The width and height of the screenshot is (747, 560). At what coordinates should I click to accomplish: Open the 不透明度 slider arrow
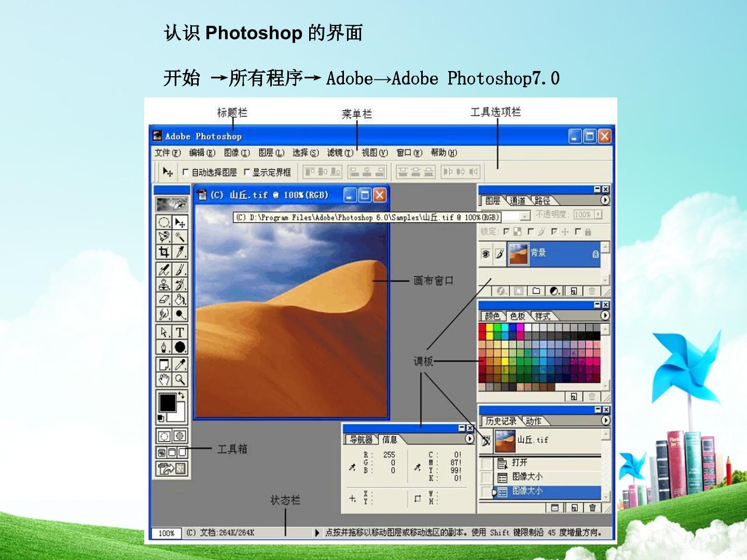599,215
